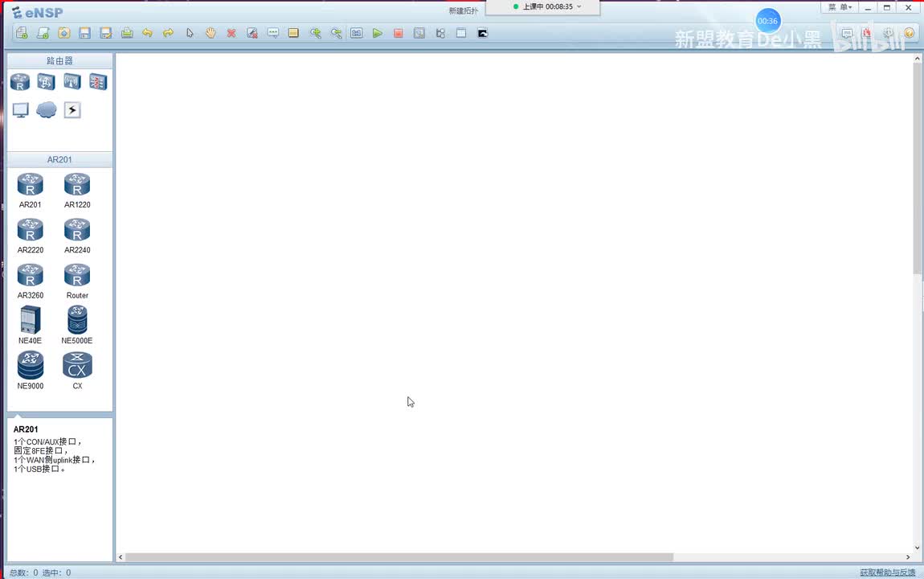The width and height of the screenshot is (924, 579).
Task: Toggle the grid display icon
Action: pos(461,33)
